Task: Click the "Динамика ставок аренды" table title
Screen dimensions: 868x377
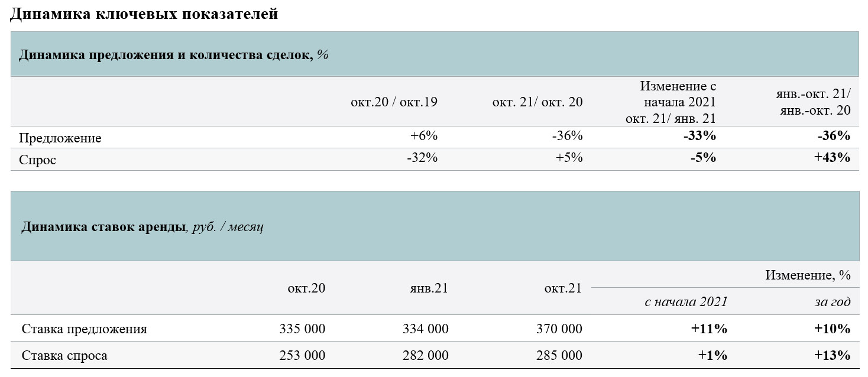Action: coord(104,227)
